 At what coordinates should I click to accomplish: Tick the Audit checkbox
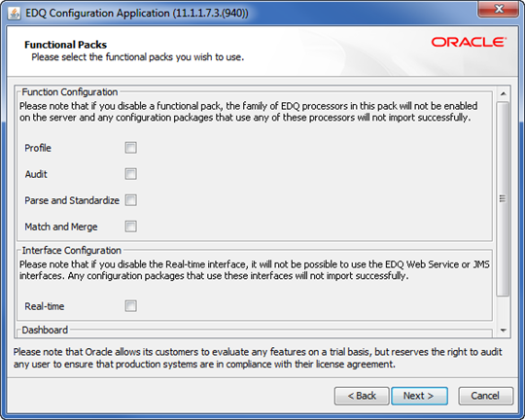(130, 174)
